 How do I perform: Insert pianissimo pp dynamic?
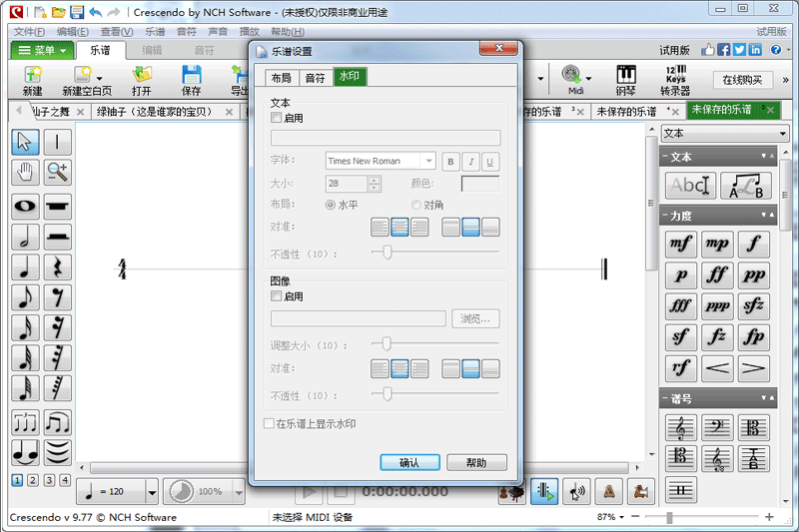pos(754,275)
